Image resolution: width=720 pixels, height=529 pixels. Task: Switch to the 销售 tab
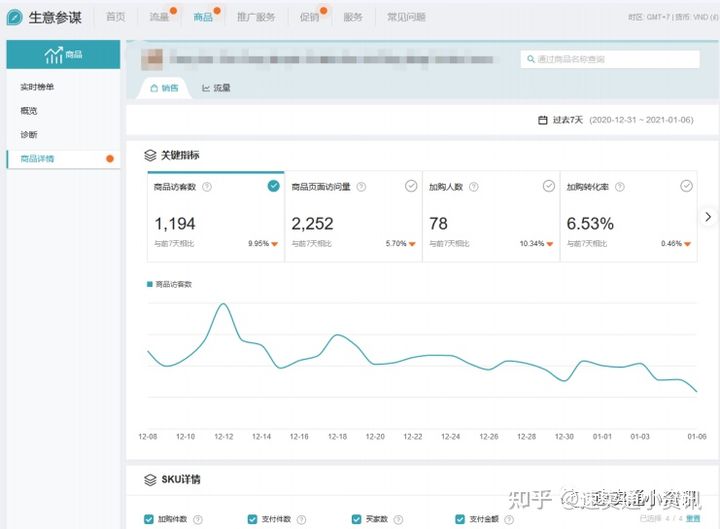click(x=164, y=88)
